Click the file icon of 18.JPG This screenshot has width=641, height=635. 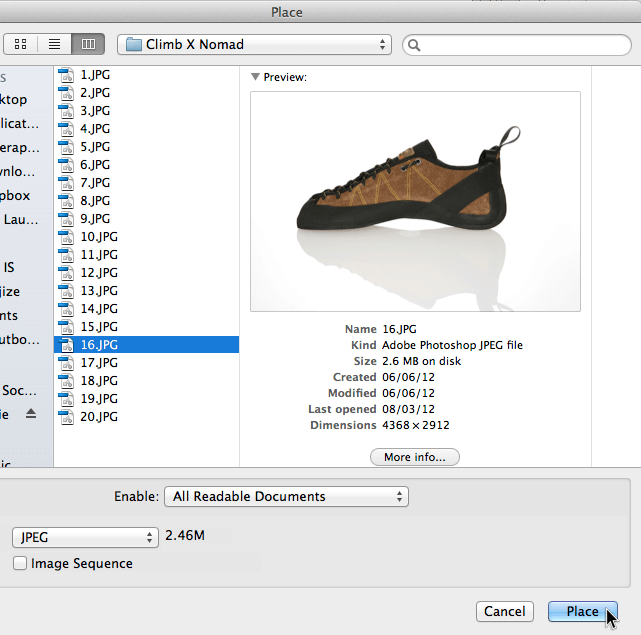coord(66,381)
